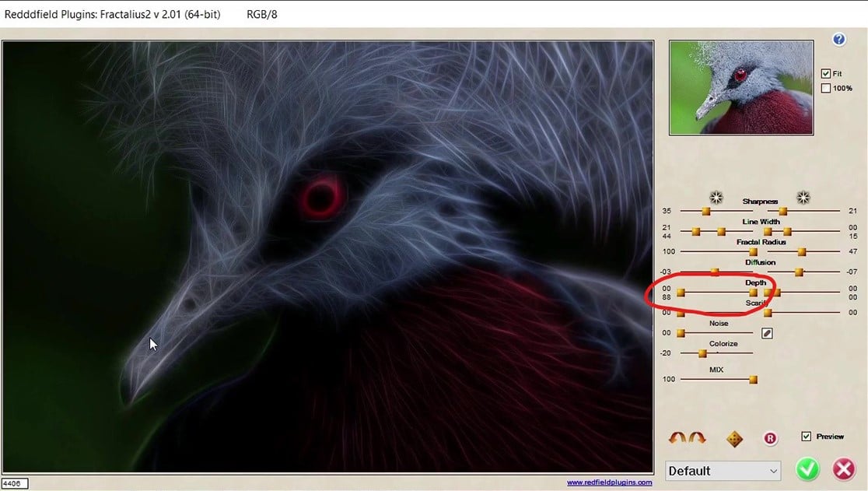Click the MIX value 100
Viewport: 868px width, 491px height.
click(x=669, y=379)
